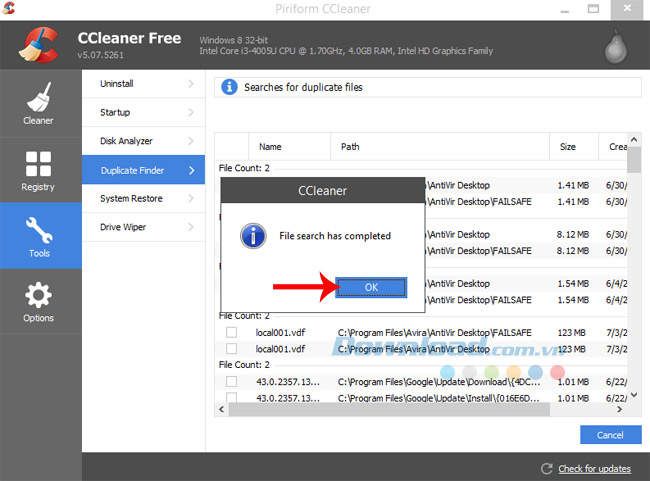Click the first 8.12 MB size cell
Image resolution: width=650 pixels, height=481 pixels.
tap(572, 234)
